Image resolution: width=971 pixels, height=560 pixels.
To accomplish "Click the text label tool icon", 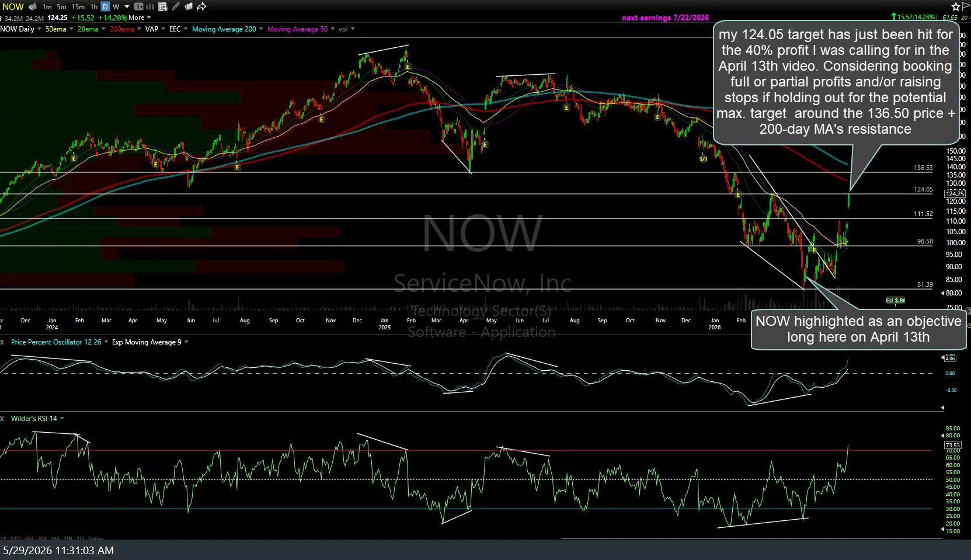I will (138, 7).
